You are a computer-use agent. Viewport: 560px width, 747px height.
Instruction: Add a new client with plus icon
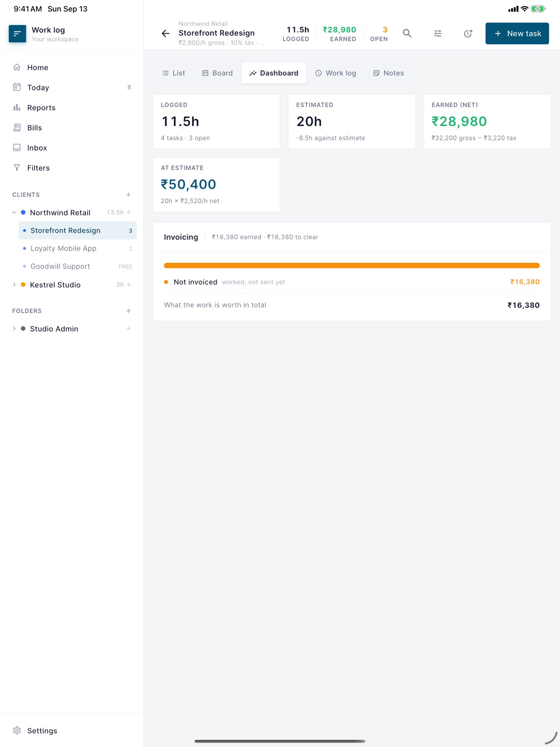pos(128,195)
